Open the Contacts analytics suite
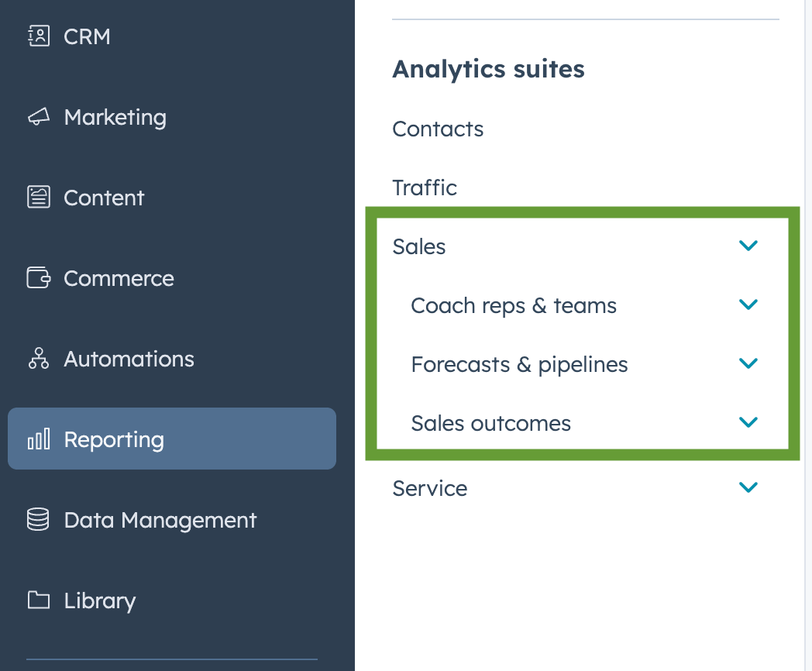This screenshot has width=812, height=671. click(x=438, y=129)
